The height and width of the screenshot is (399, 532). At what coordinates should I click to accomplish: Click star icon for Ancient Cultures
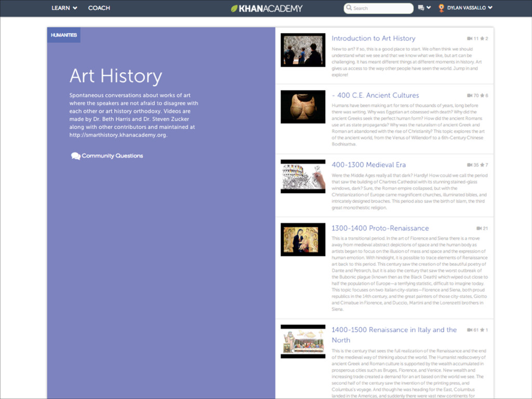pyautogui.click(x=482, y=96)
